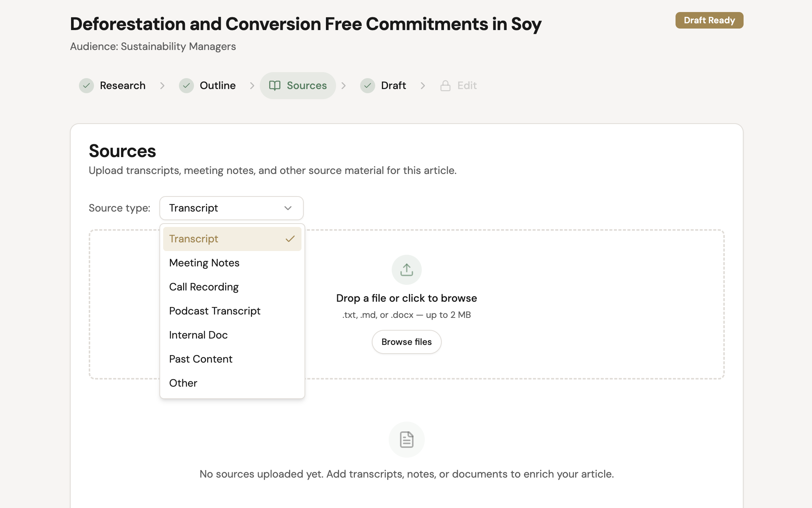
Task: Click the selected checkmark on the Transcript option
Action: click(x=290, y=239)
